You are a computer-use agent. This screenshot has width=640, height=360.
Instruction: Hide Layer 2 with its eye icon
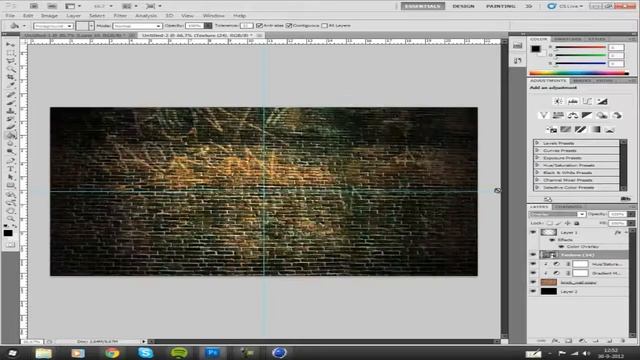pos(533,291)
